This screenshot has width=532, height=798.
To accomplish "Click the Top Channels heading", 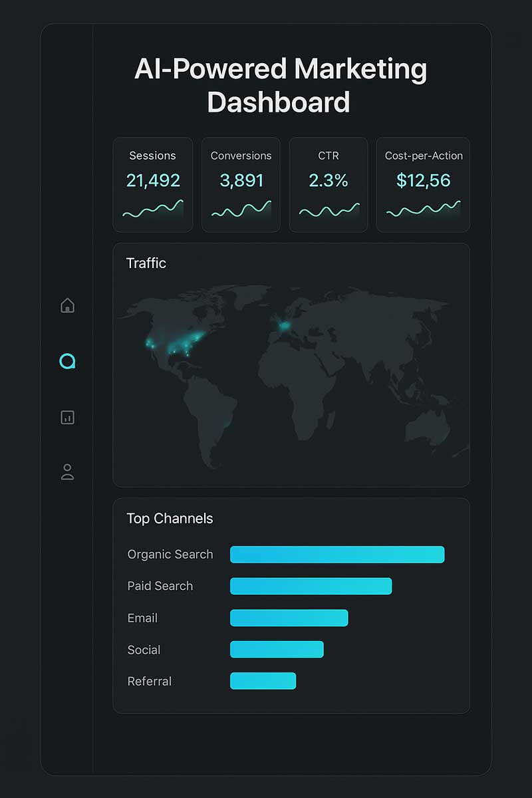I will (x=170, y=519).
